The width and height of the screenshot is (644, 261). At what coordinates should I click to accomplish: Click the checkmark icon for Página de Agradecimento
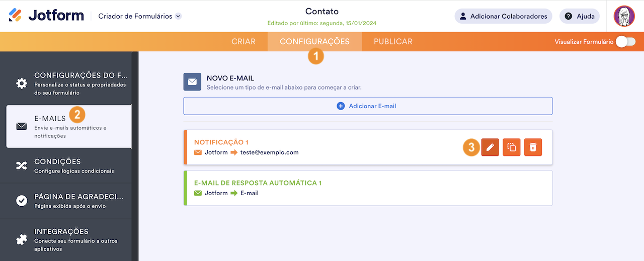click(22, 201)
